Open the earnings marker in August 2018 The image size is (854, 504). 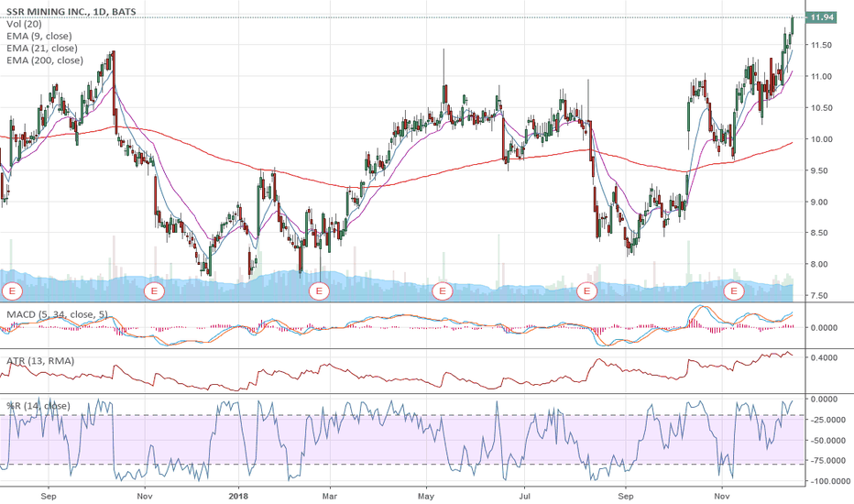(x=587, y=291)
